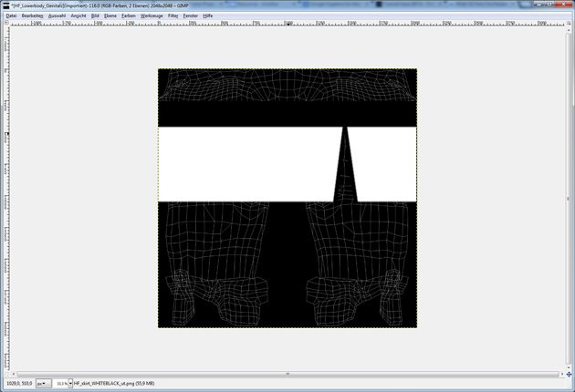Open the Filter menu
This screenshot has width=575, height=392.
tap(172, 15)
